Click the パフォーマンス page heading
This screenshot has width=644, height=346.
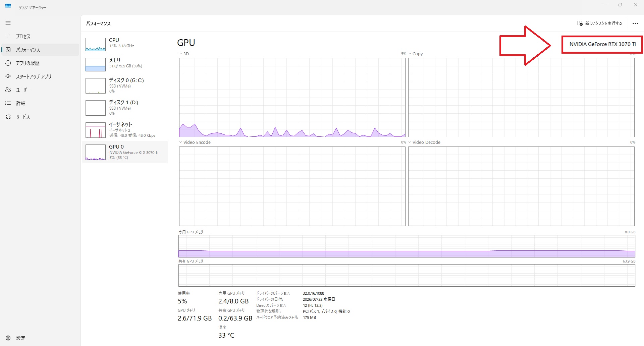coord(98,23)
